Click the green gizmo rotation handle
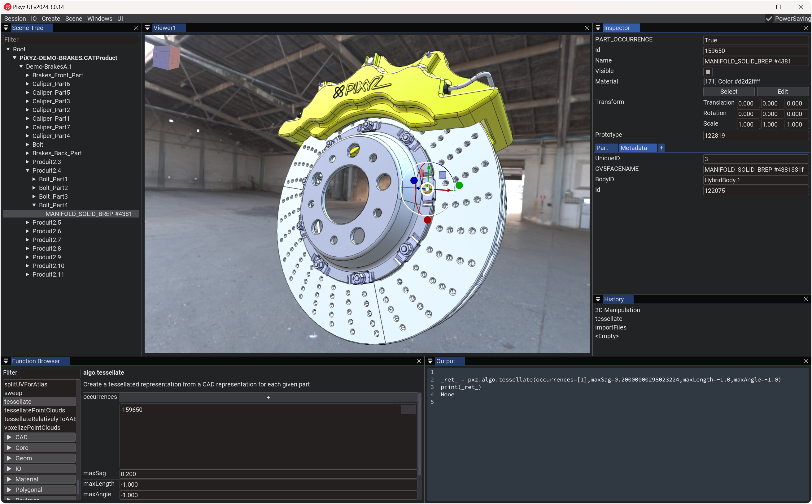 (459, 185)
